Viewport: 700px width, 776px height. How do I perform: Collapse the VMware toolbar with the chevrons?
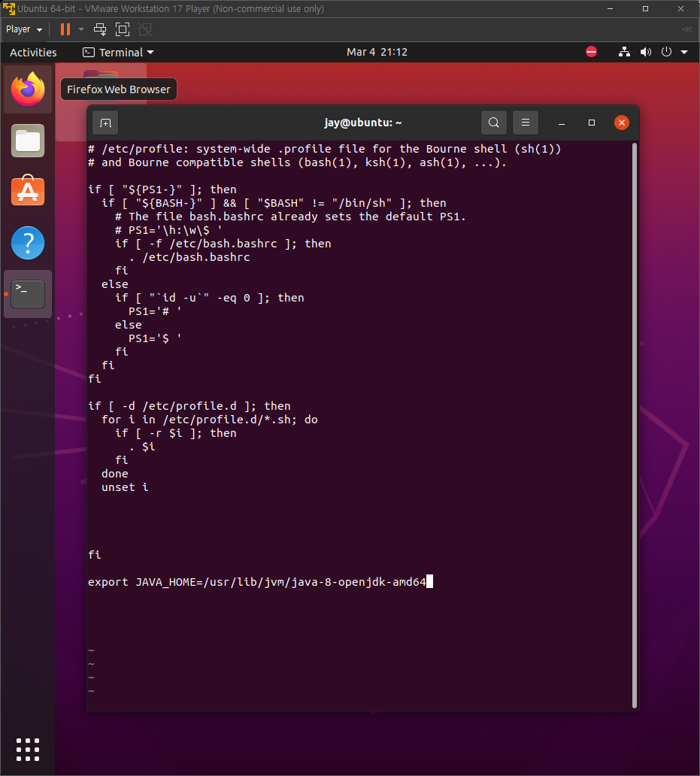[x=686, y=29]
